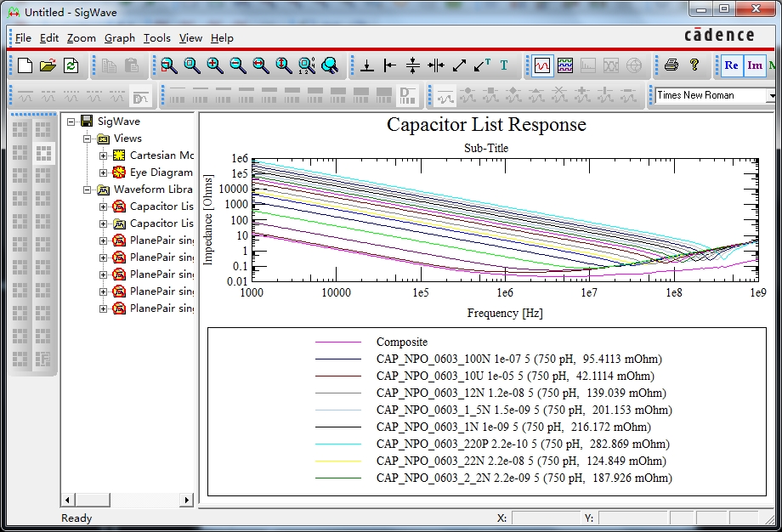
Task: Open a file with the folder icon
Action: pos(48,65)
